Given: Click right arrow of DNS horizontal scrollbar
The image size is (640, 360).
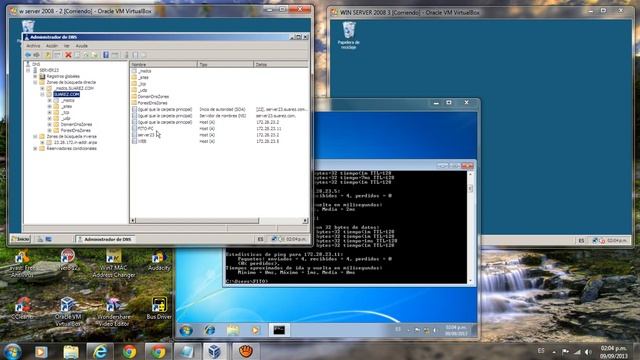Looking at the screenshot, I should click(305, 220).
